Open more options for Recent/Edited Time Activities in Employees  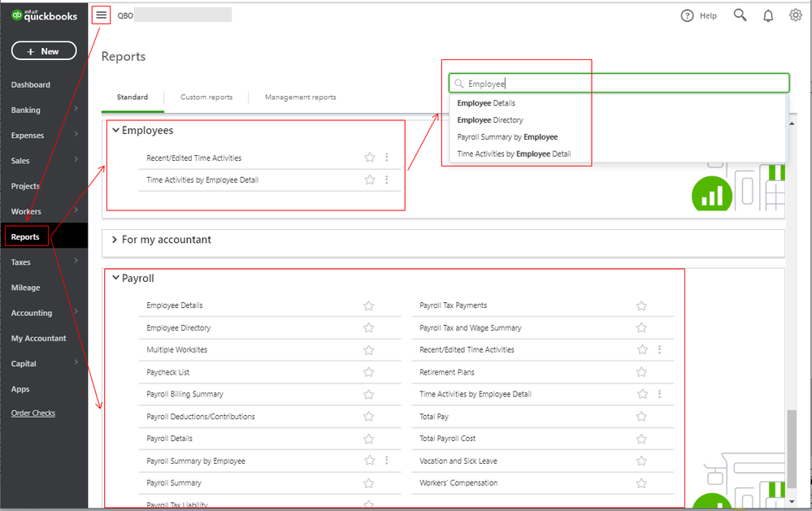[x=387, y=158]
